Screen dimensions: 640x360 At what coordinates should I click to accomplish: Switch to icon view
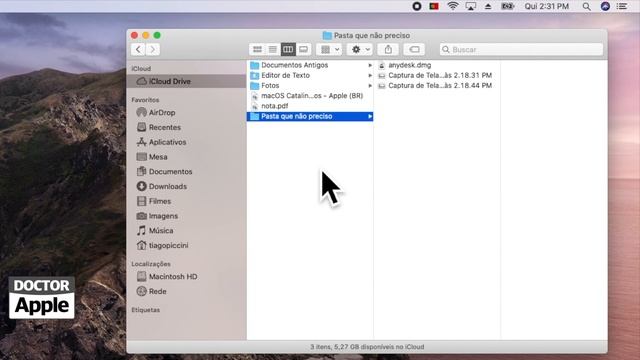(257, 49)
